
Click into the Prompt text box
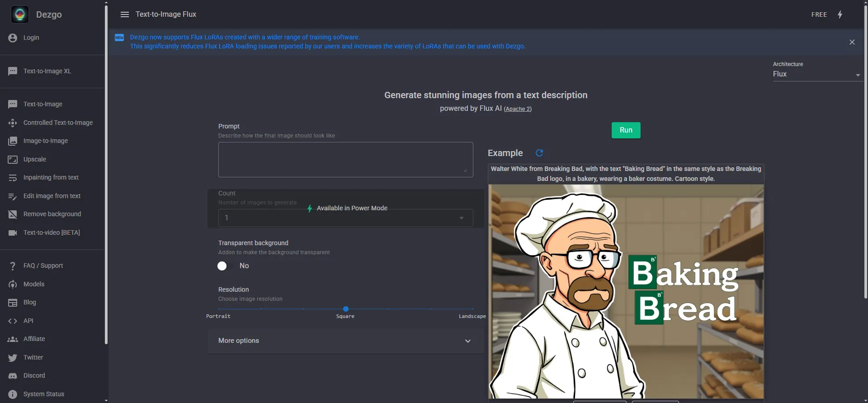point(345,159)
